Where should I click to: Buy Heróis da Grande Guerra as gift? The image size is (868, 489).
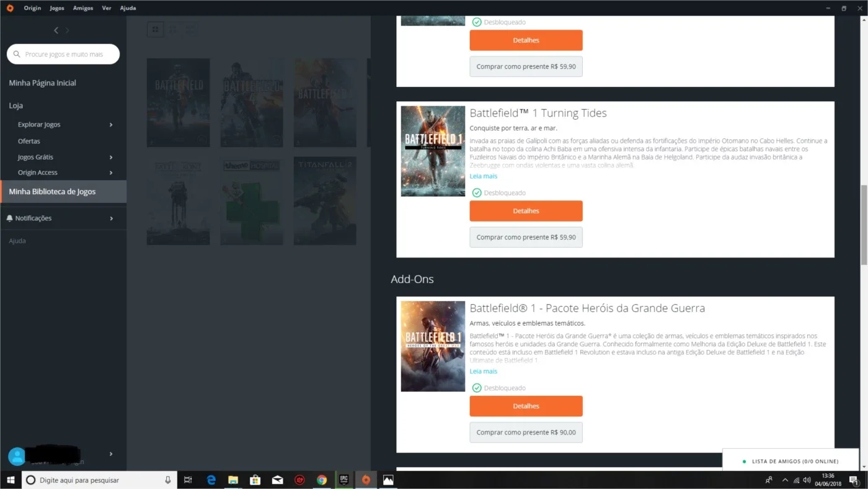point(526,433)
